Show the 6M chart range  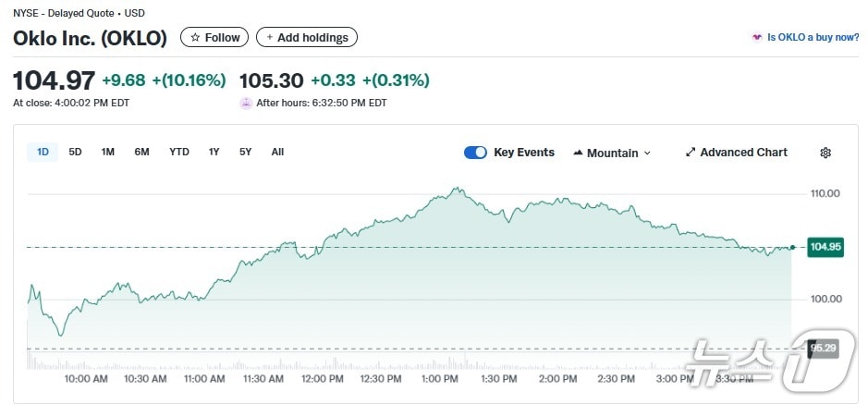pyautogui.click(x=141, y=152)
